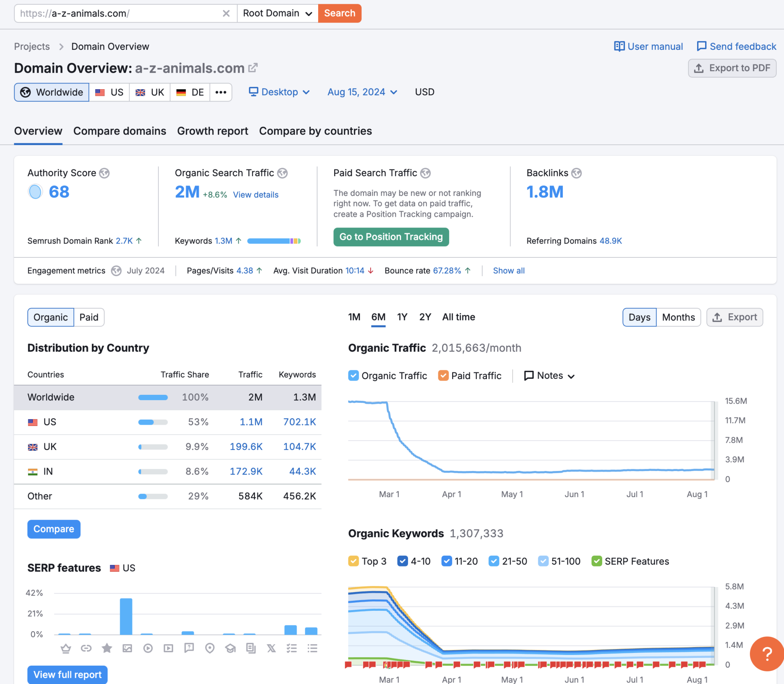Switch to the Growth report tab

[x=212, y=131]
